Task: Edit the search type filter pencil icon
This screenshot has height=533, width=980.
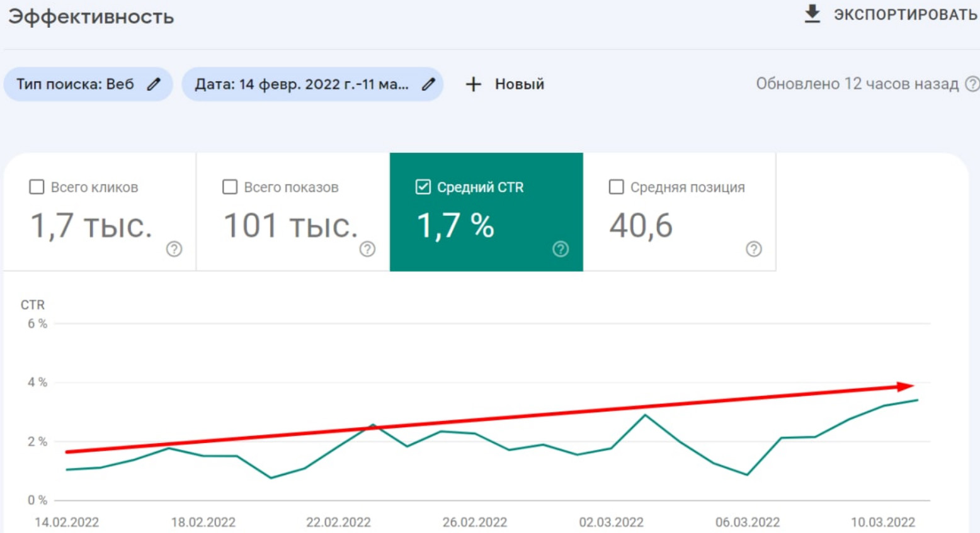Action: (154, 84)
